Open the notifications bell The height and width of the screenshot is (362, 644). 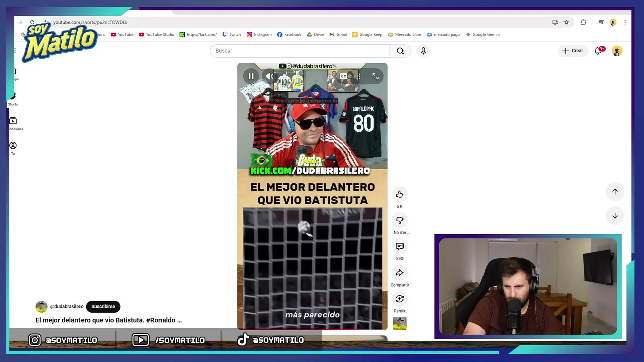[598, 51]
